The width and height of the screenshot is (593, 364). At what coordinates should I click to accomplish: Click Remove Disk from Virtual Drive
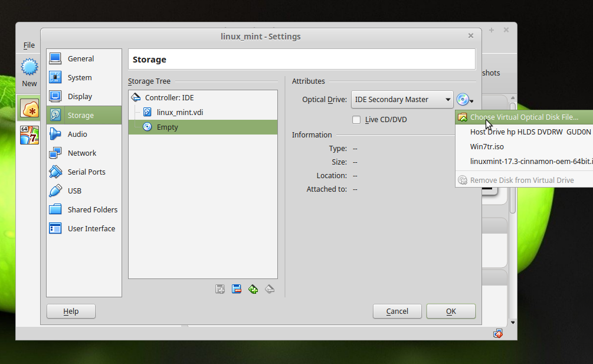click(524, 181)
